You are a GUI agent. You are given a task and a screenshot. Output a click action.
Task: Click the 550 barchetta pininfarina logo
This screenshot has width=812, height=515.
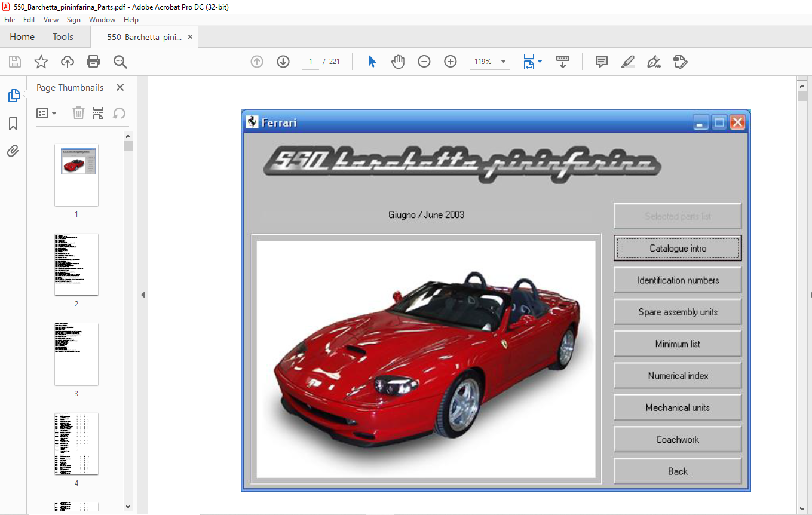click(462, 164)
